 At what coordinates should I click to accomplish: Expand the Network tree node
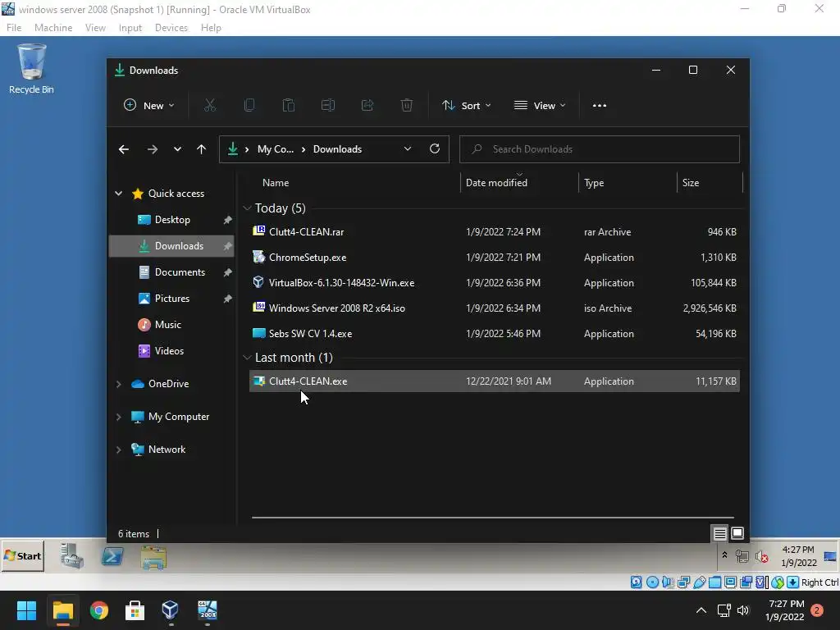pos(118,450)
